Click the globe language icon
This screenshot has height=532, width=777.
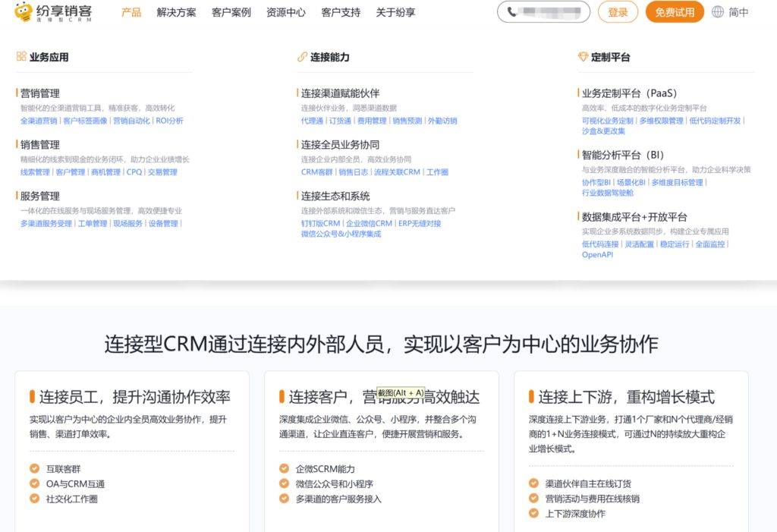718,12
